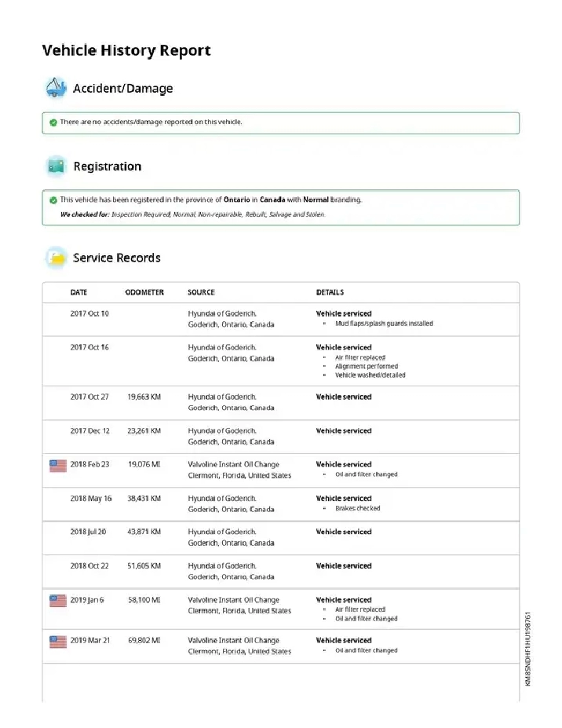Click the Service Records heading text
The width and height of the screenshot is (562, 728).
(117, 258)
